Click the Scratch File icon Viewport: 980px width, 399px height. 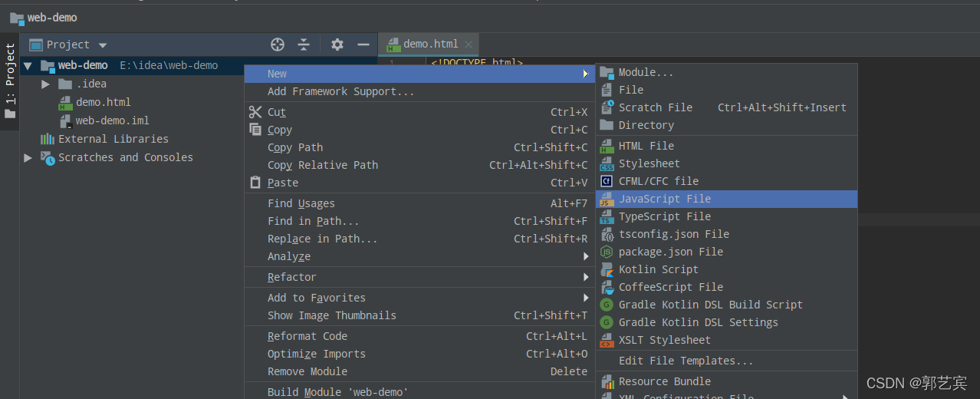(607, 107)
